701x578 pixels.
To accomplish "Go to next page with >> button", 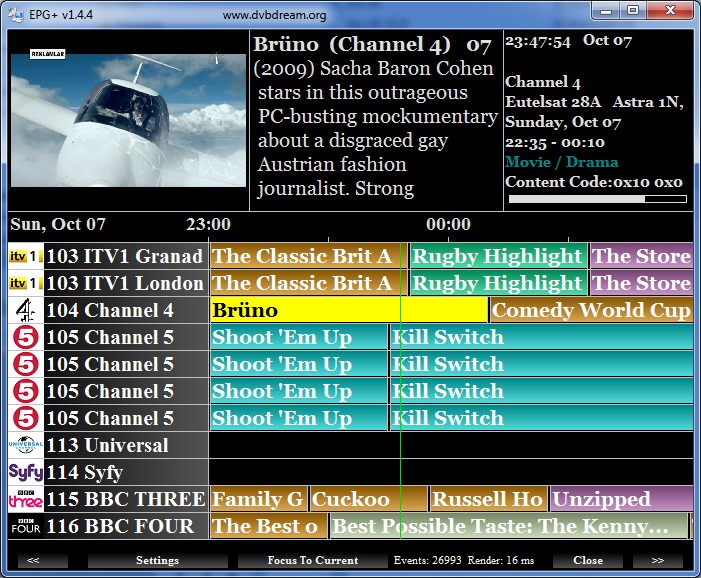I will click(658, 561).
